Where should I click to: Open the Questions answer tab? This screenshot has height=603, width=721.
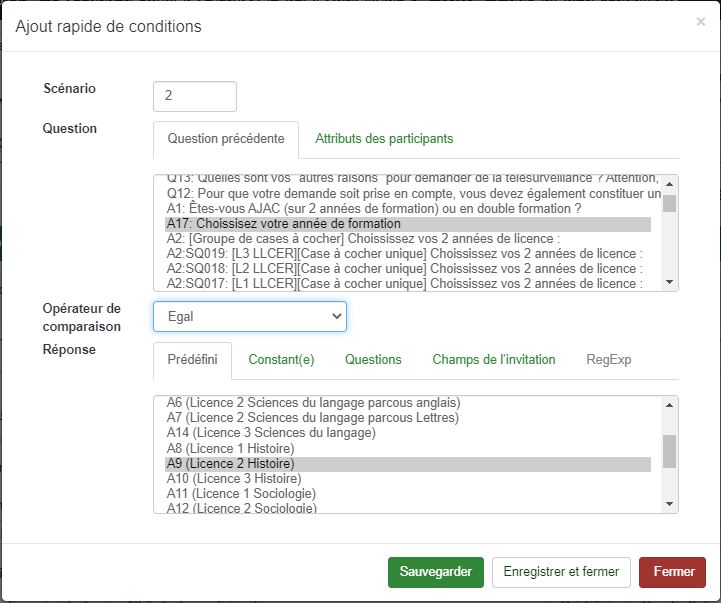pos(373,360)
